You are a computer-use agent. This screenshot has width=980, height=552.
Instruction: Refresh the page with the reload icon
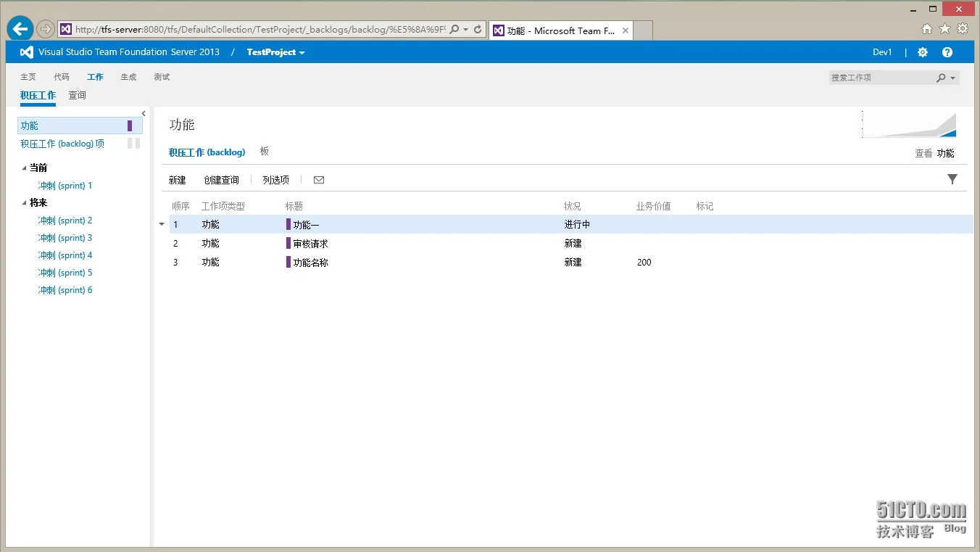[478, 30]
